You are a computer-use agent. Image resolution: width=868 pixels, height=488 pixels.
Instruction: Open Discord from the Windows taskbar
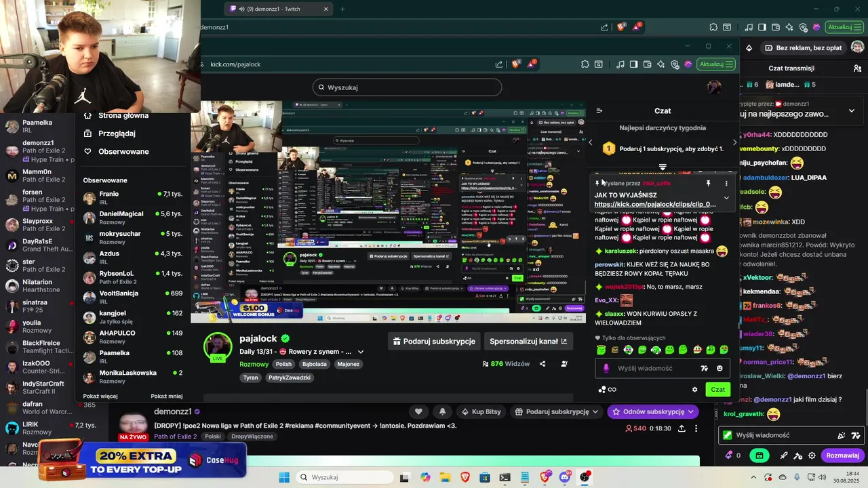[x=565, y=477]
